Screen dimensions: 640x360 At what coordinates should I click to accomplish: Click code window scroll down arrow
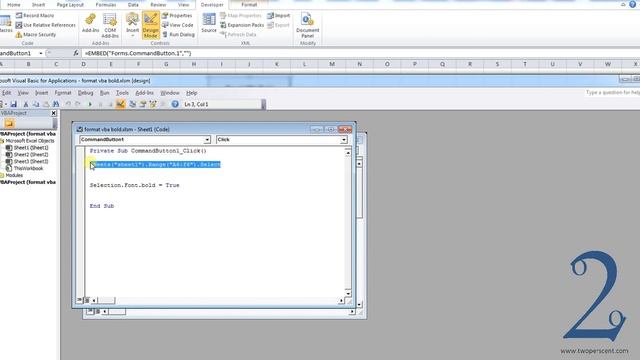348,293
